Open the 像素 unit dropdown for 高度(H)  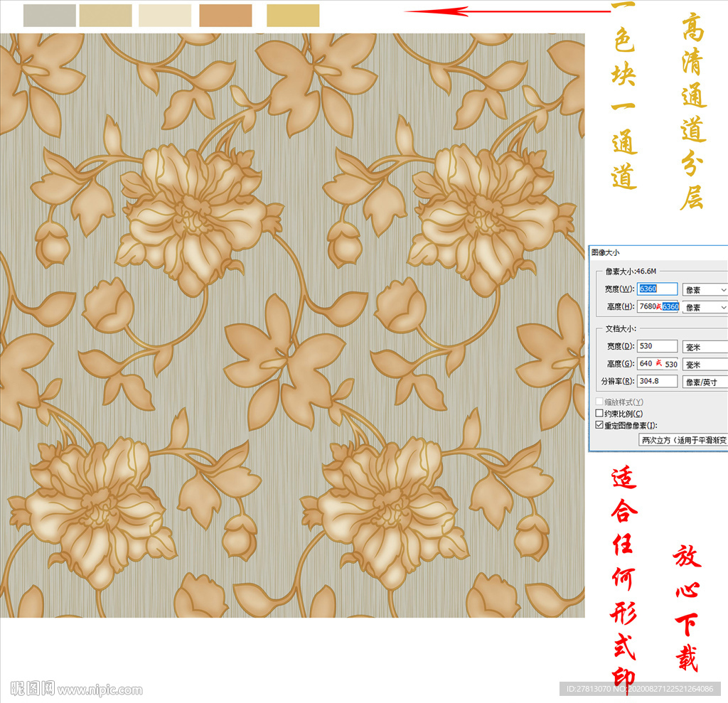[x=705, y=307]
